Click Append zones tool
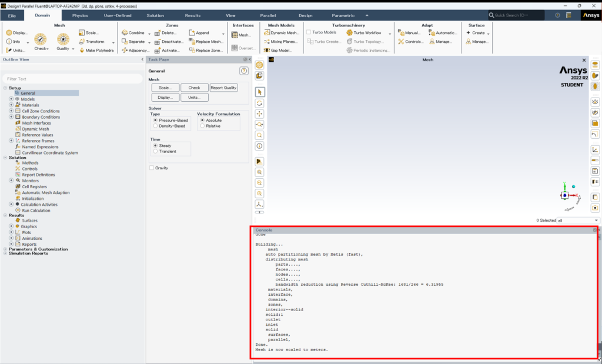The height and width of the screenshot is (364, 602). pos(199,33)
